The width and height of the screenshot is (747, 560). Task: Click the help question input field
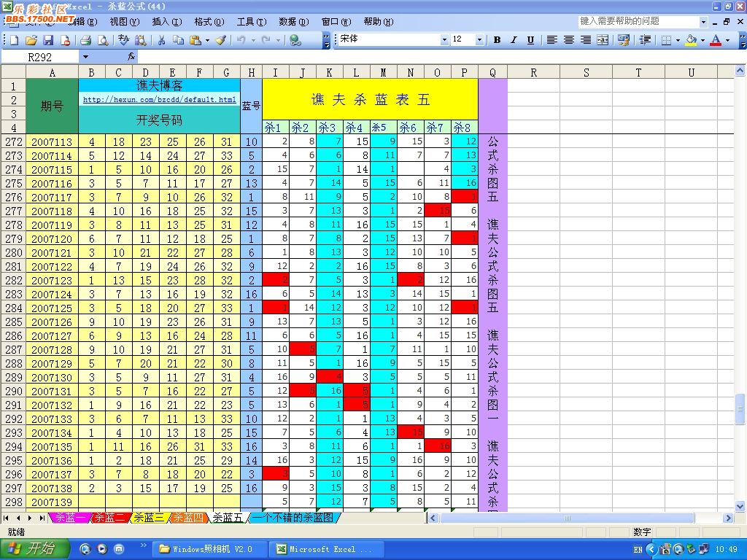click(x=638, y=21)
